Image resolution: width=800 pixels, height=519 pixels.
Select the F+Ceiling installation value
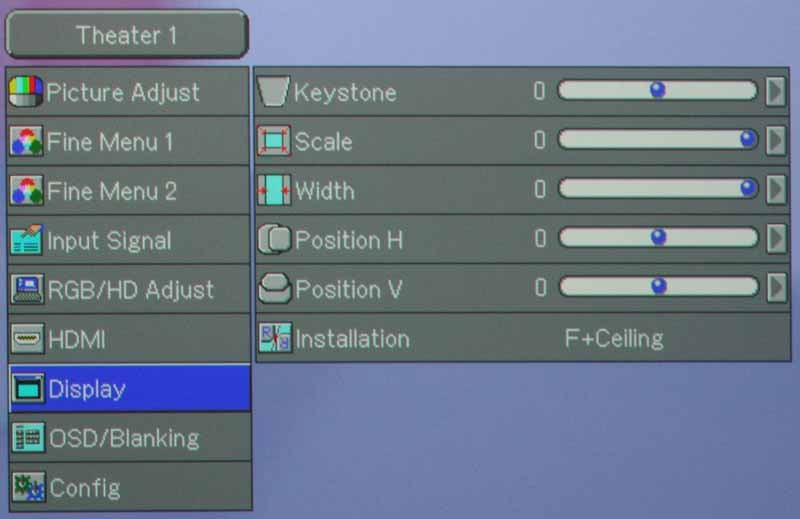(614, 338)
